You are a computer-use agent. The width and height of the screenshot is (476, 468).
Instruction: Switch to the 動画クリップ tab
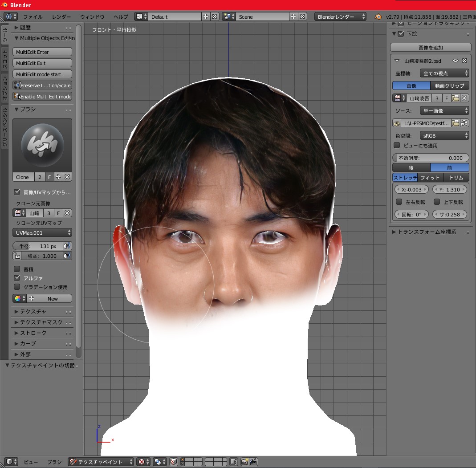pos(449,85)
